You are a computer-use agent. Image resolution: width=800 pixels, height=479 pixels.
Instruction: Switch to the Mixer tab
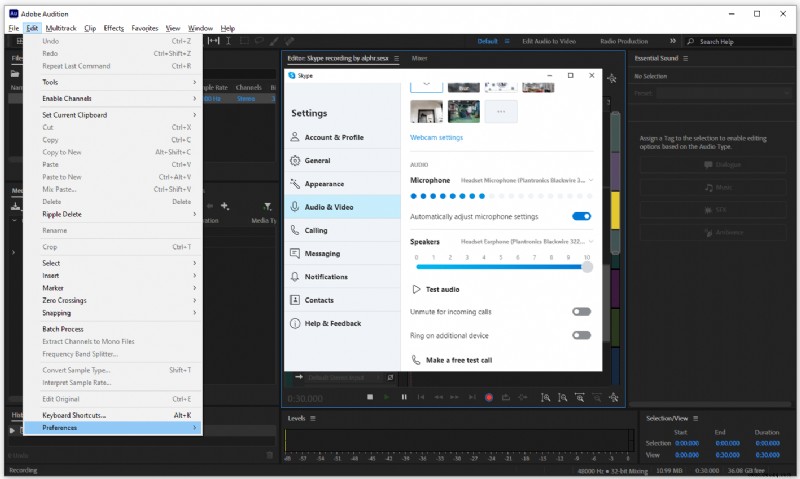(419, 58)
